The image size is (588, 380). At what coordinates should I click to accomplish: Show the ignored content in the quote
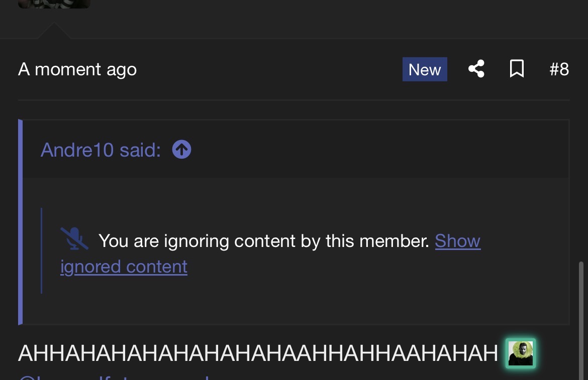tap(457, 241)
